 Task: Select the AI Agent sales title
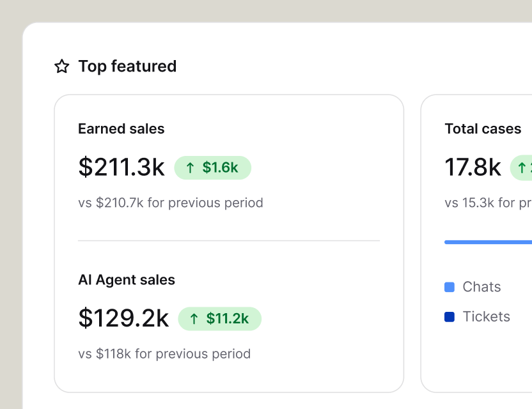(127, 280)
